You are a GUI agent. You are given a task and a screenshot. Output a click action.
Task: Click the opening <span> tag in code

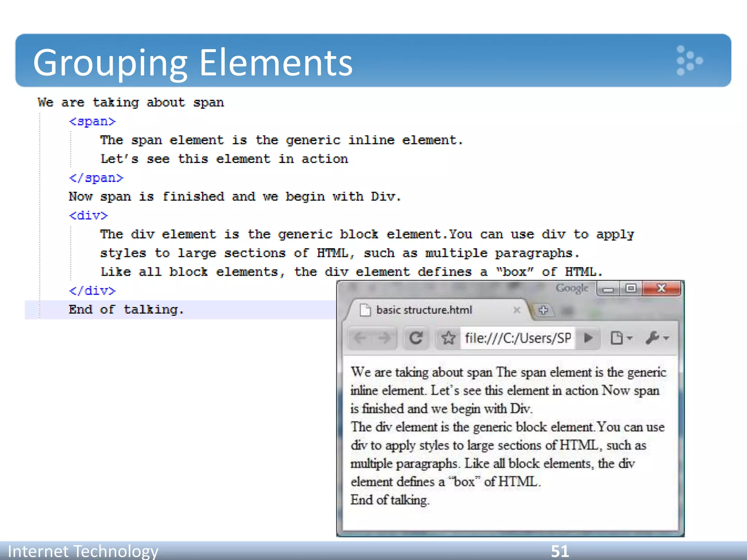point(92,121)
